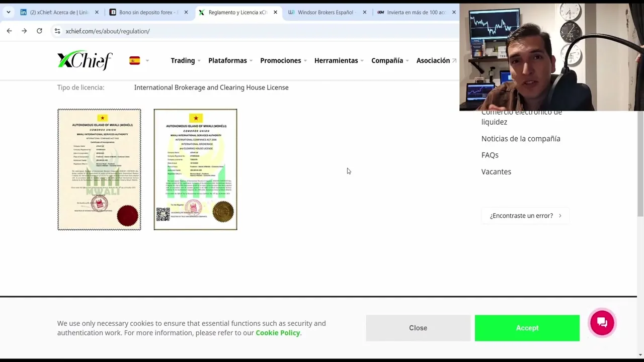644x362 pixels.
Task: Open the Cookie Policy link
Action: point(278,333)
